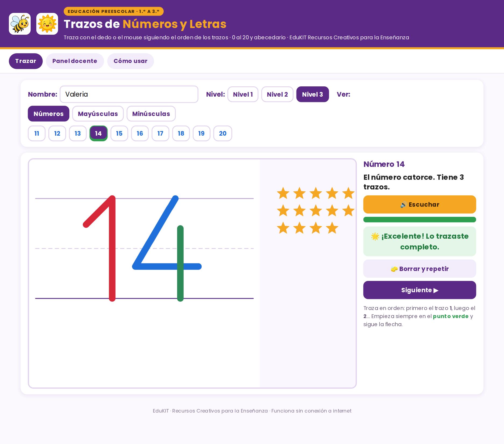
Task: Select Nivel 3
Action: pyautogui.click(x=313, y=94)
